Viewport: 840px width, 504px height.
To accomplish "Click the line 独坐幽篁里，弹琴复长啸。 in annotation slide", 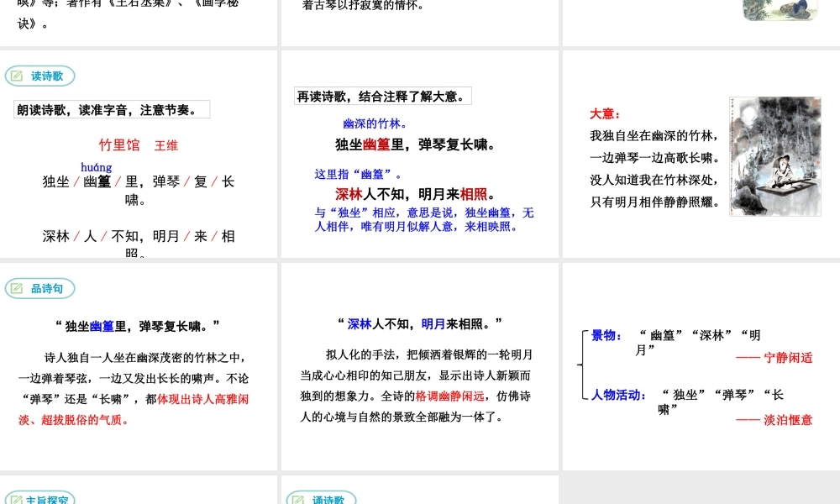I will [x=416, y=144].
